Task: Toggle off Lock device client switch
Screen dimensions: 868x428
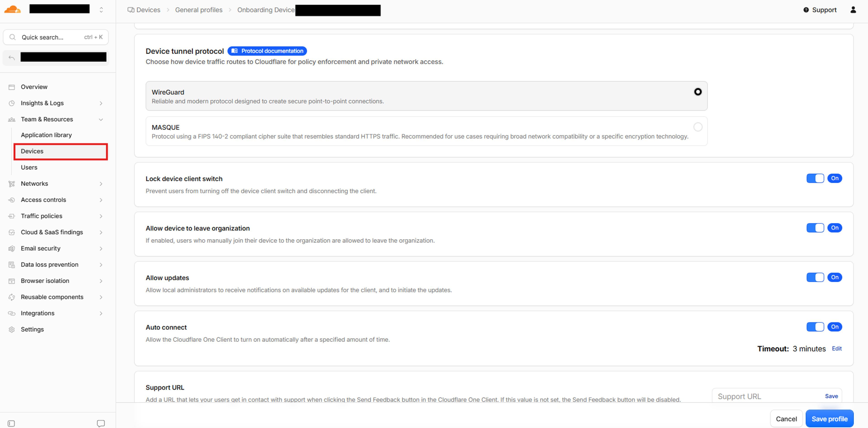Action: 815,178
